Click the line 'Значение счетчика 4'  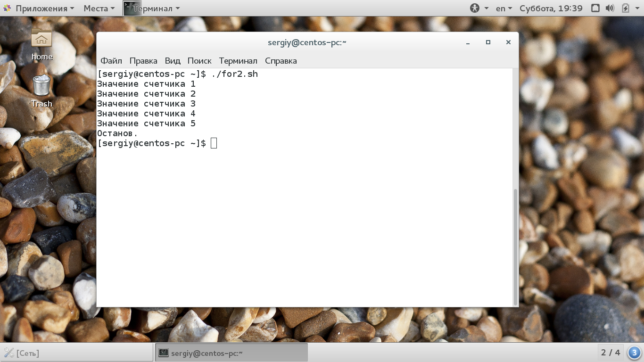146,114
